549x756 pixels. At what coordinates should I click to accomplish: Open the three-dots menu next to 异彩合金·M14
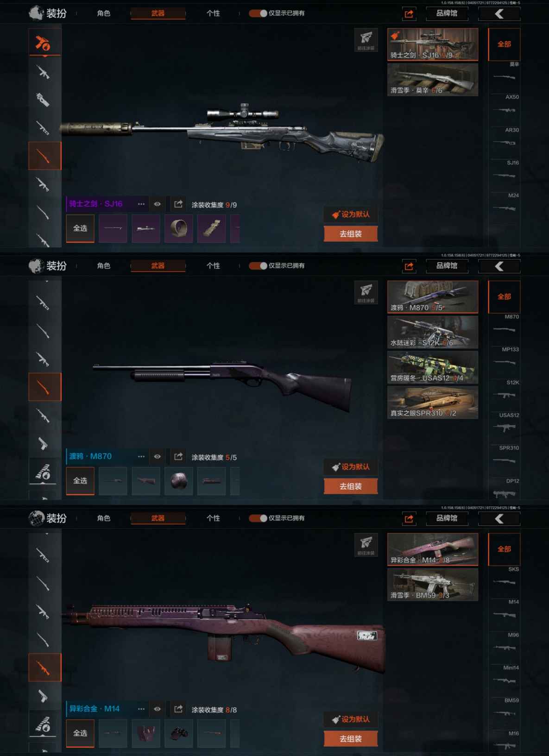(x=141, y=709)
